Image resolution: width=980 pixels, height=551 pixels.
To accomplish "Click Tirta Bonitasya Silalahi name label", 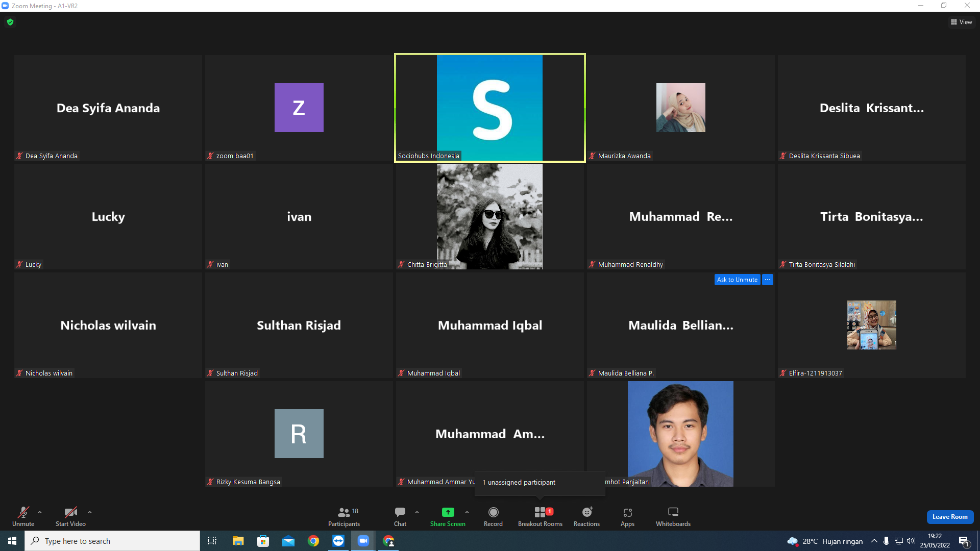I will click(822, 265).
